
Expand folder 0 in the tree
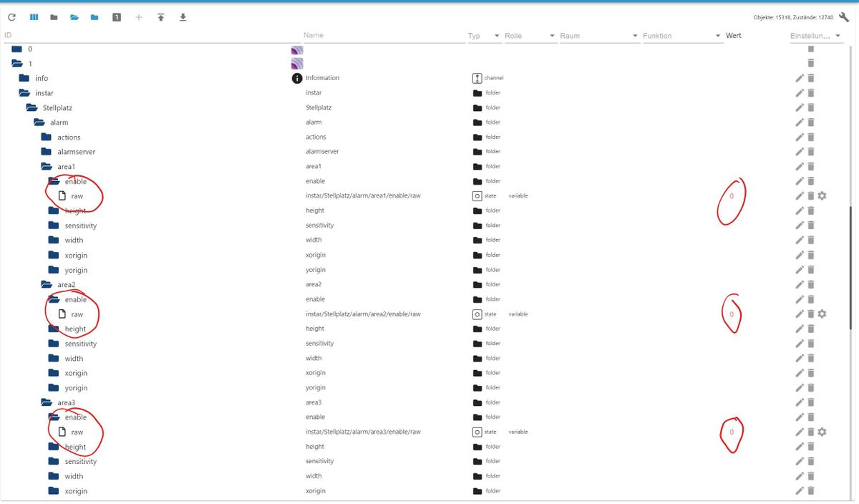click(17, 49)
